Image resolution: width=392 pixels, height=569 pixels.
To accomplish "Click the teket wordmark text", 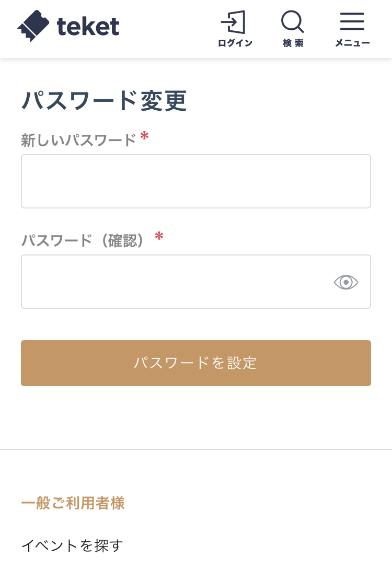I will (88, 27).
